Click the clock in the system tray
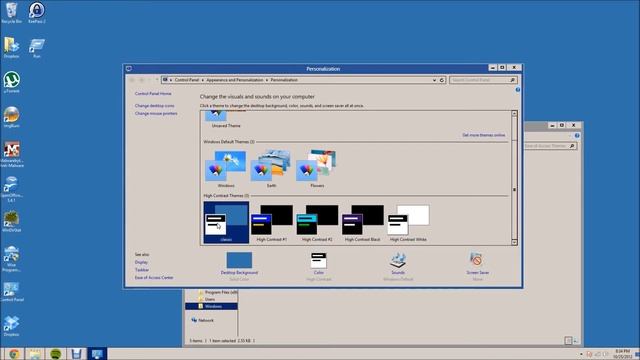Image resolution: width=640 pixels, height=360 pixels. [x=623, y=354]
